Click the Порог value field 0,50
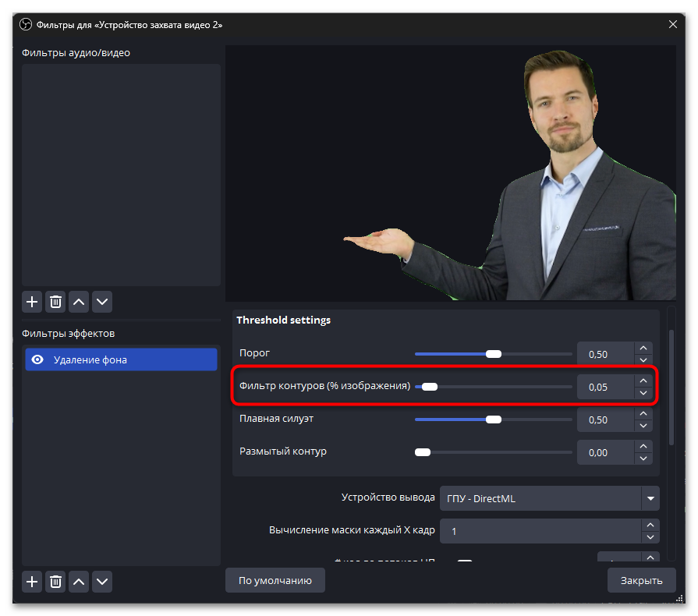This screenshot has width=698, height=616. coord(605,354)
